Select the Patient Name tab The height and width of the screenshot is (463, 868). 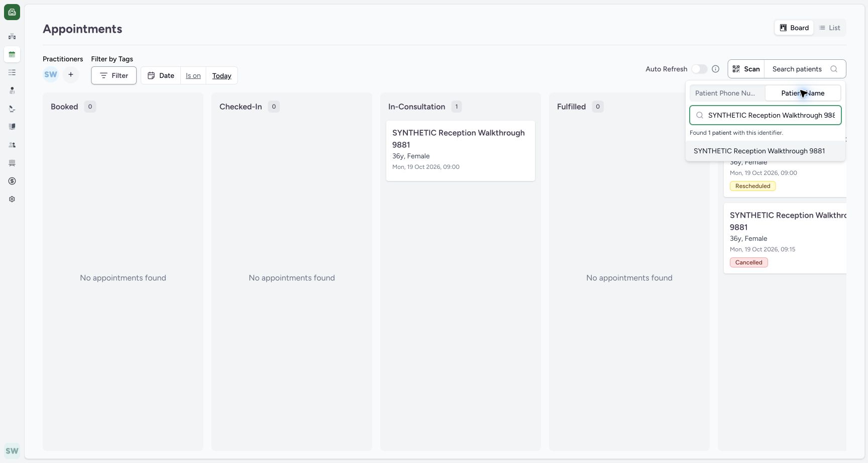(803, 93)
